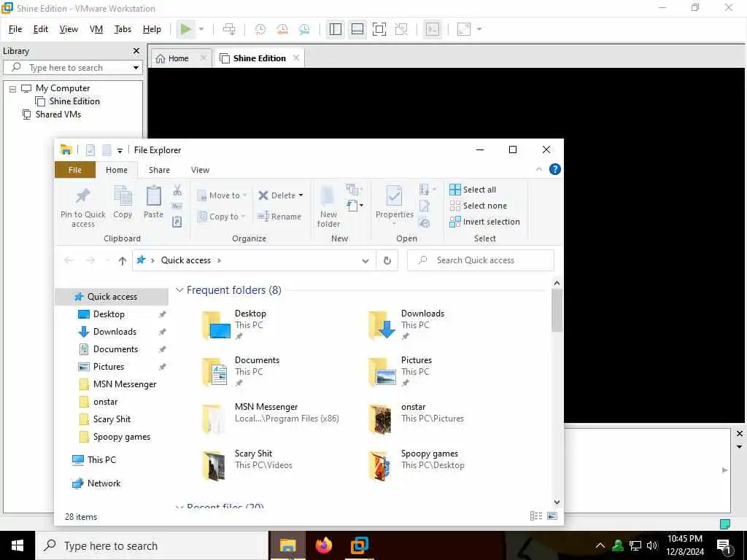This screenshot has width=747, height=560.
Task: Open the console view toolbar icon
Action: [433, 29]
